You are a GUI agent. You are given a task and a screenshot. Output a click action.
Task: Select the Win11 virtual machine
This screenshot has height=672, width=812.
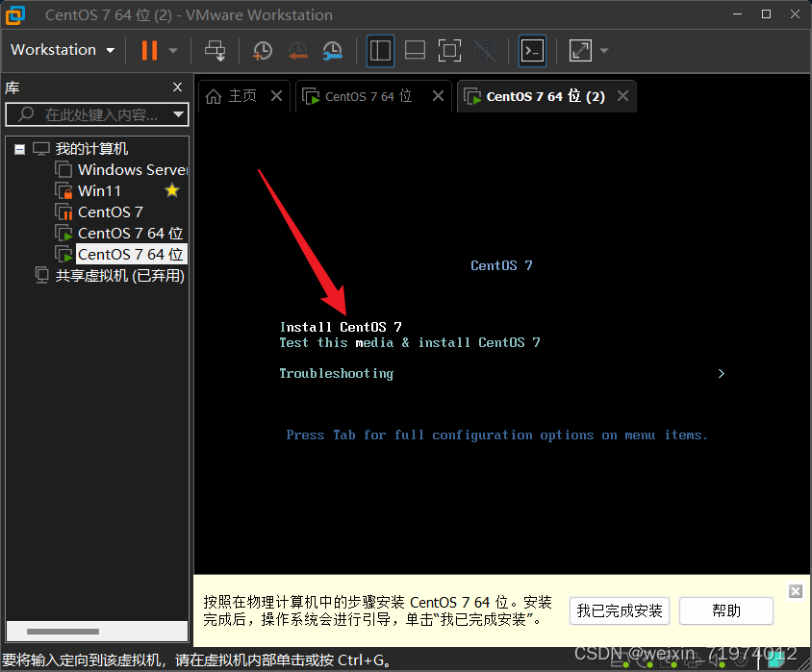point(99,191)
